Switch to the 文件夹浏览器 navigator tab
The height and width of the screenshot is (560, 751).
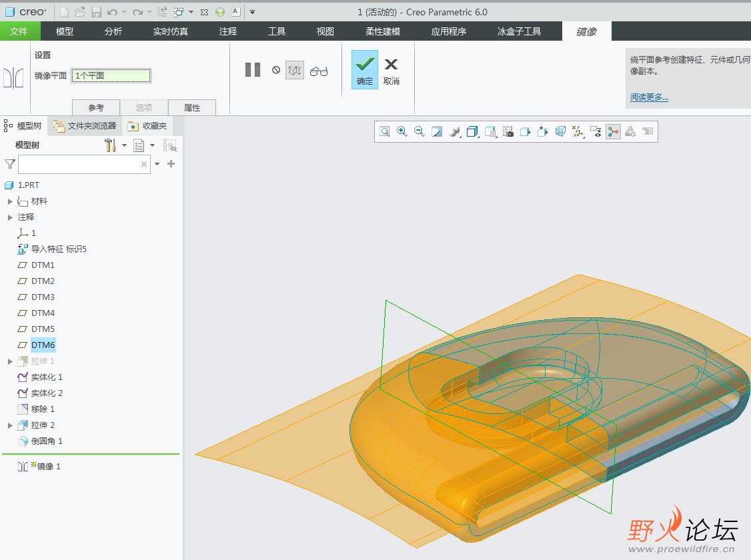(x=85, y=126)
